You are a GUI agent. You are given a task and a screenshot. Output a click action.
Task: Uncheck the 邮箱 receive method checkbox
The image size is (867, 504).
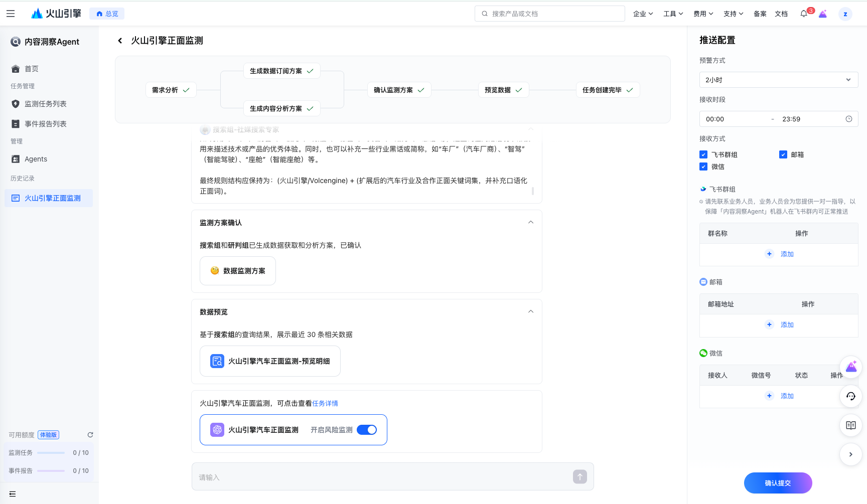click(x=783, y=154)
